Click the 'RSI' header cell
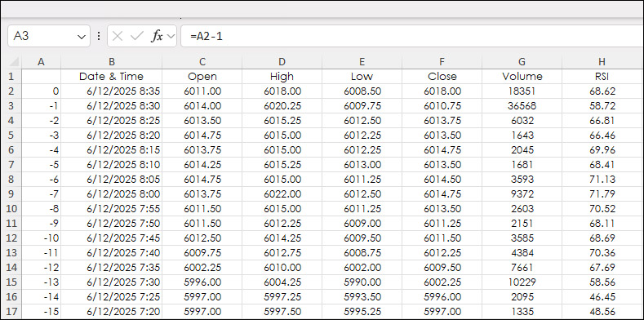 602,77
